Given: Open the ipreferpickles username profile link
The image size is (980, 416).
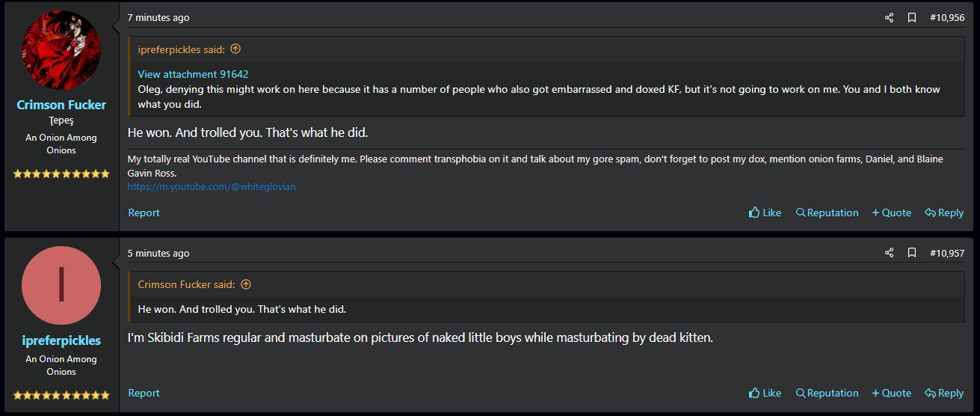Looking at the screenshot, I should 61,340.
